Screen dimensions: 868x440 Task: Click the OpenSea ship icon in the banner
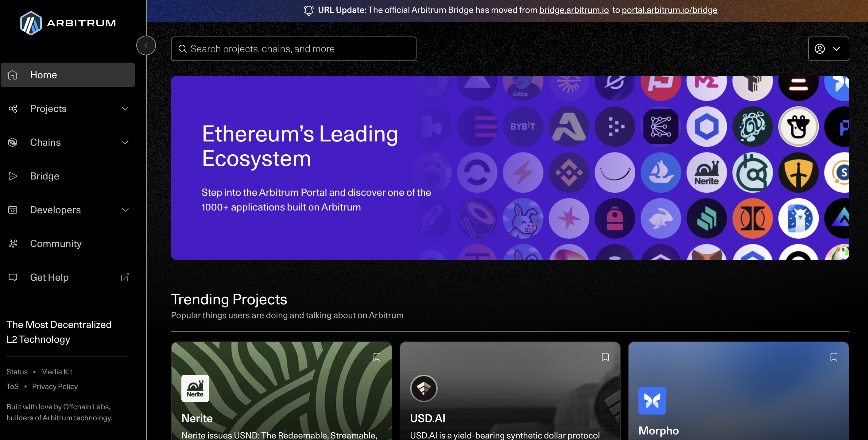661,172
